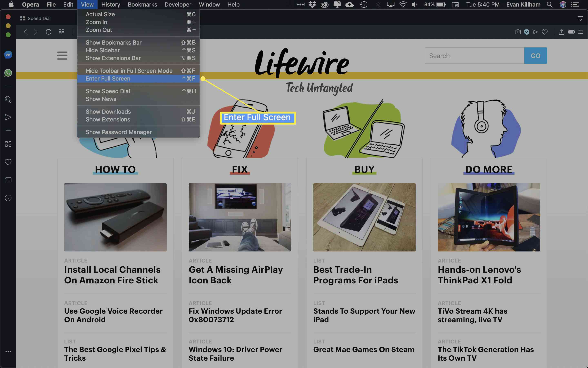The height and width of the screenshot is (368, 588).
Task: Open the sidebar three-dot setup menu
Action: [8, 352]
